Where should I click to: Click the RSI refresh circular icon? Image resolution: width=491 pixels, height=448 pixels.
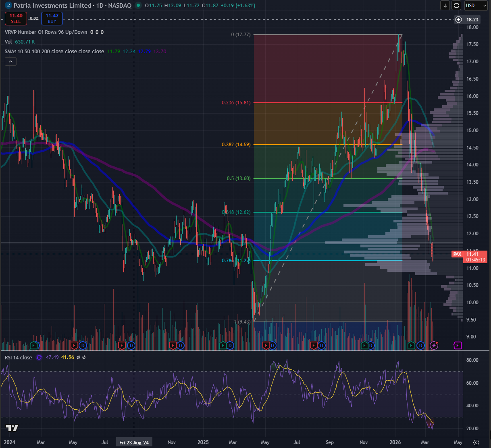point(39,357)
